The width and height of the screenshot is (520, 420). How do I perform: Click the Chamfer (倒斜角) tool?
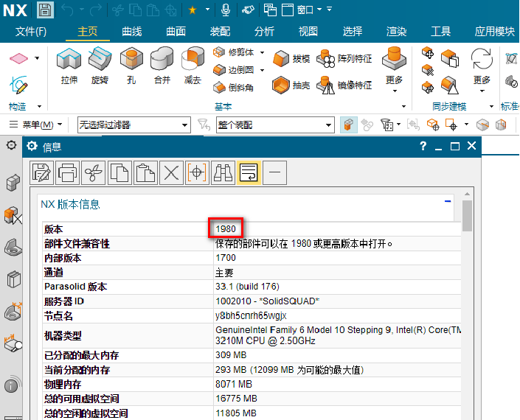click(x=233, y=88)
